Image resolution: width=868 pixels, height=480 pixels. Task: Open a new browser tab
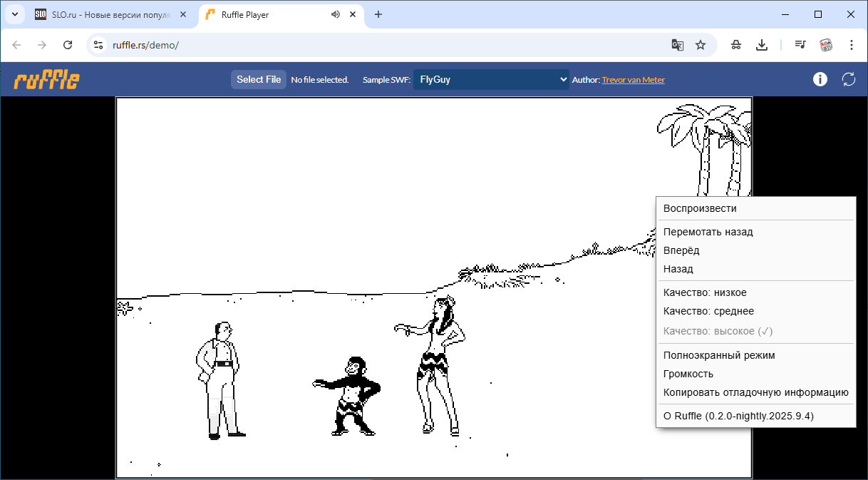378,14
